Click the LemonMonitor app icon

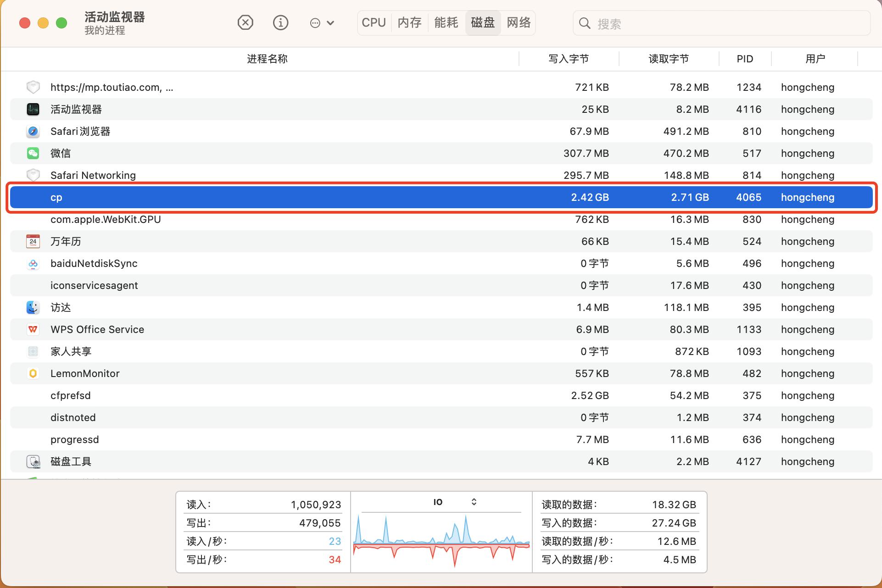coord(33,373)
